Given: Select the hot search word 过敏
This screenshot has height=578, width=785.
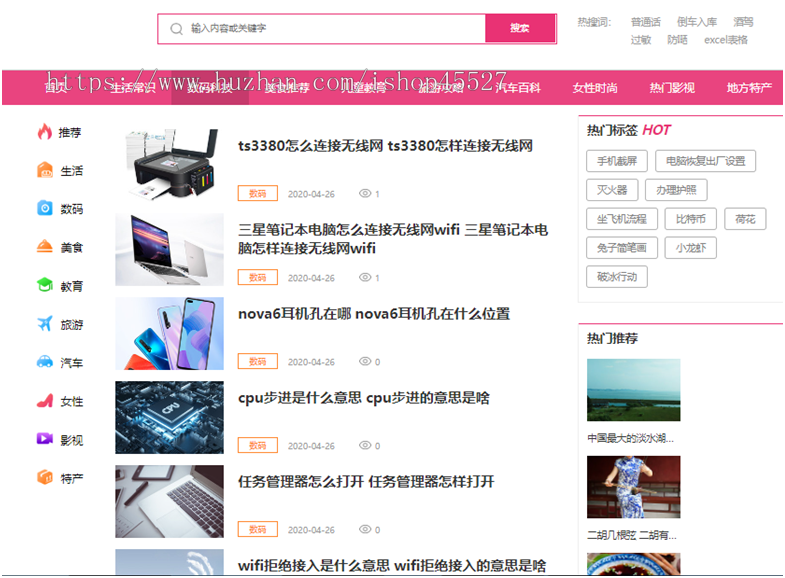Looking at the screenshot, I should coord(641,40).
